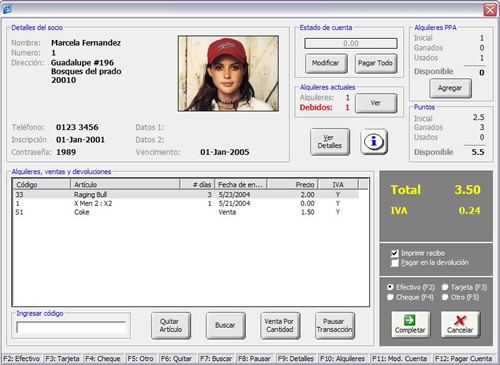Enable Pagar en la devolución checkbox

tap(395, 263)
